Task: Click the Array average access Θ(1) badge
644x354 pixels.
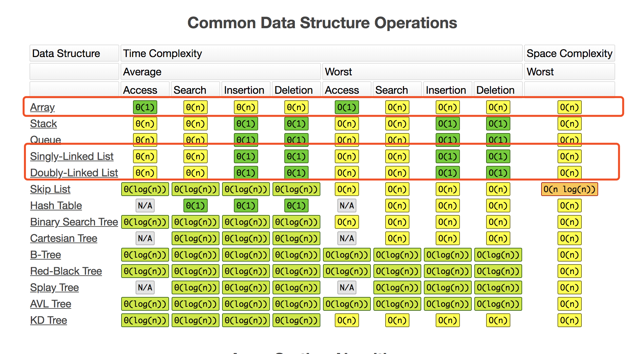Action: tap(145, 107)
